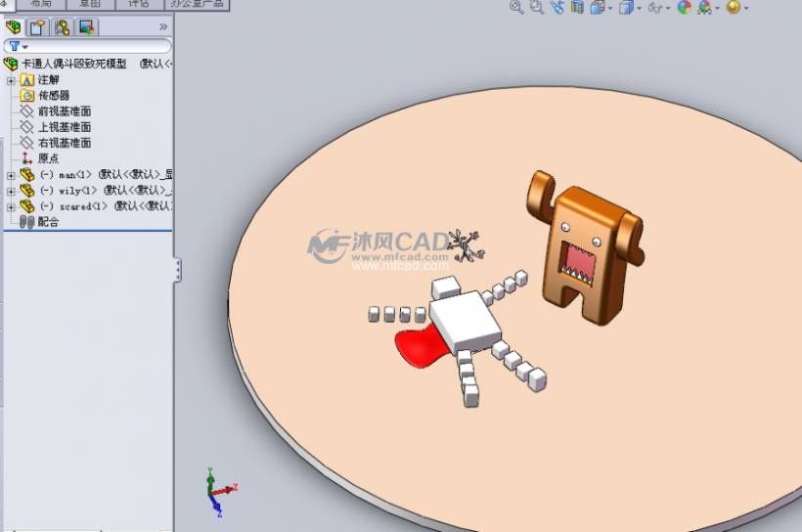802x532 pixels.
Task: Select the 右视基准面 plane
Action: point(65,143)
